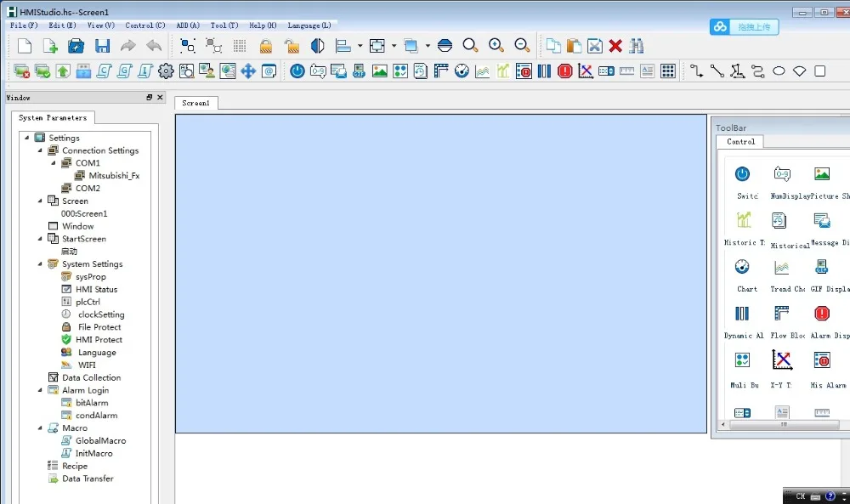This screenshot has height=504, width=850.
Task: Open the File menu
Action: (x=24, y=25)
